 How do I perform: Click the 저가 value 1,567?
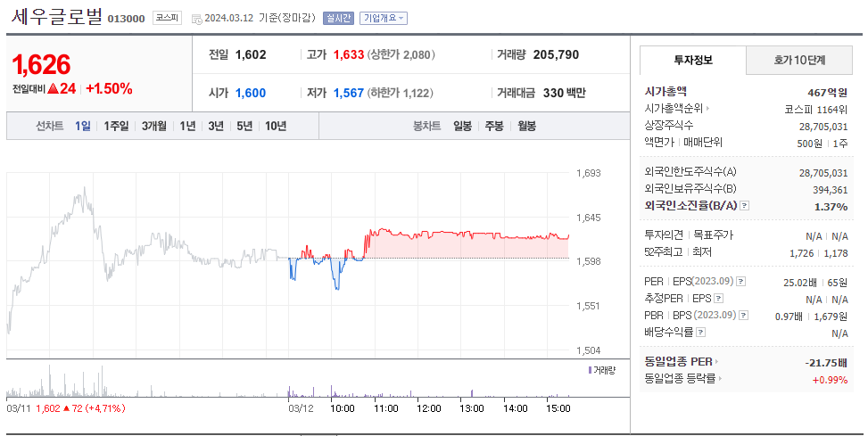(x=349, y=93)
